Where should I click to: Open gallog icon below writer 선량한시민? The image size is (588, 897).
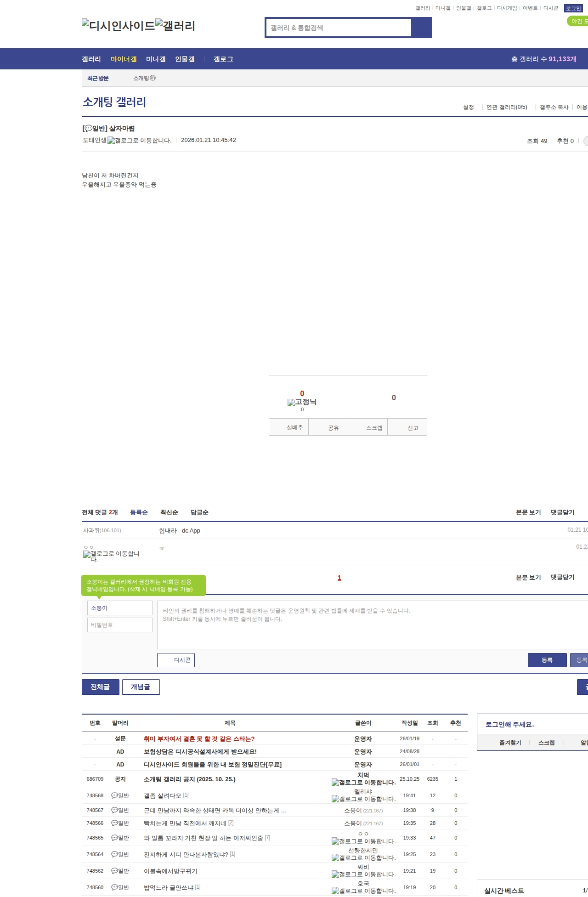click(363, 857)
